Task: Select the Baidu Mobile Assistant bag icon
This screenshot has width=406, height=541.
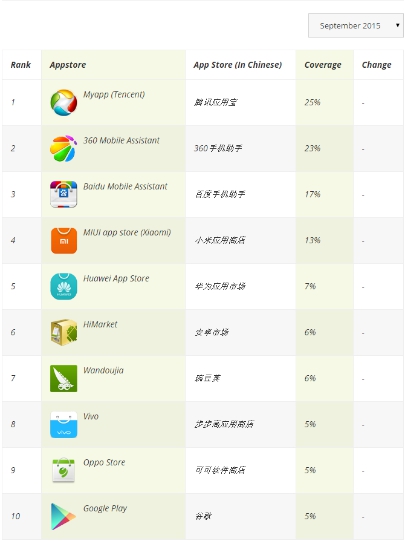Action: pyautogui.click(x=63, y=194)
